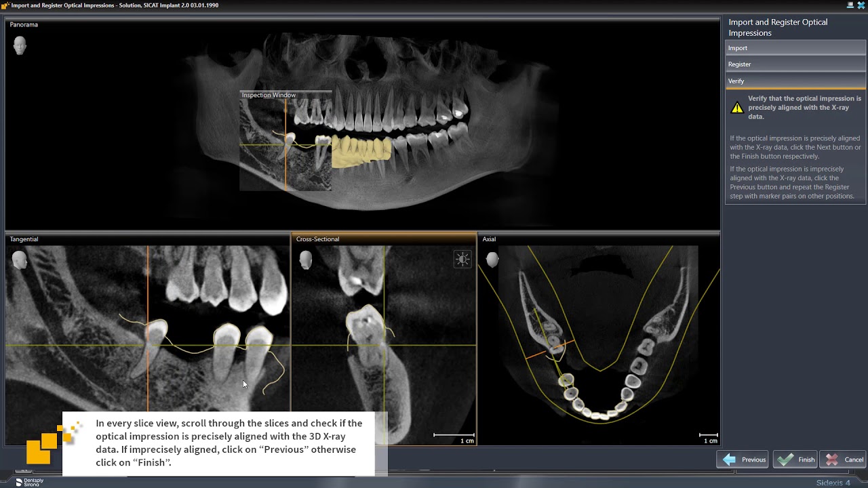Screen dimensions: 868x488
Task: Click the yellow optical impression teeth in Panorama
Action: click(x=361, y=150)
